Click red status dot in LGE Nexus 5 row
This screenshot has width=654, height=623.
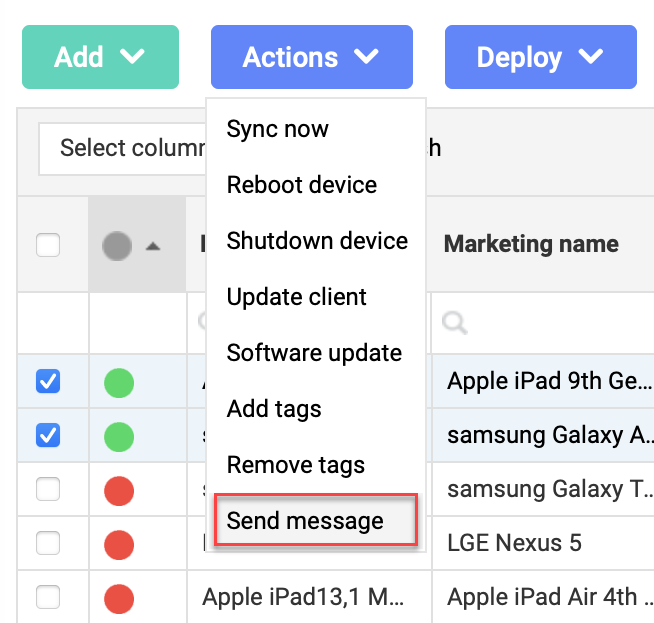point(118,544)
